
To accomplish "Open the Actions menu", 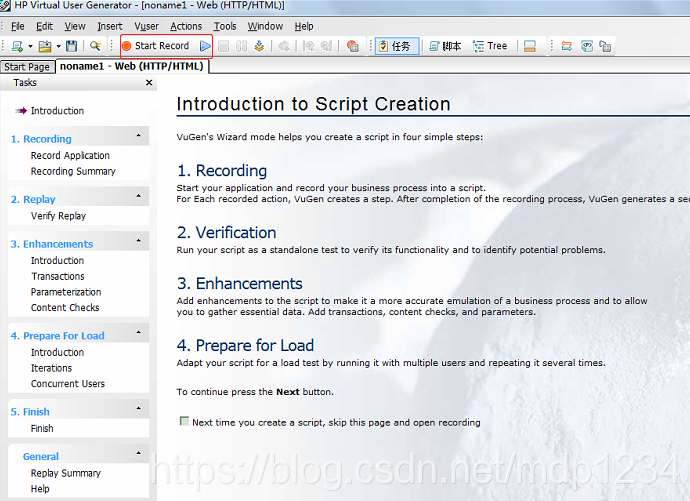I will pyautogui.click(x=186, y=26).
